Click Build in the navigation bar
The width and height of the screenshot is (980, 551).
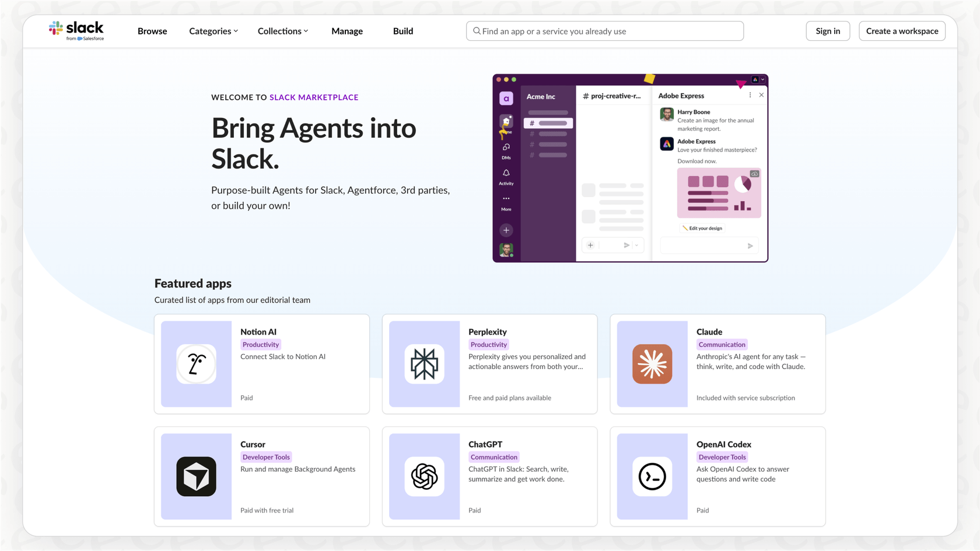[403, 31]
